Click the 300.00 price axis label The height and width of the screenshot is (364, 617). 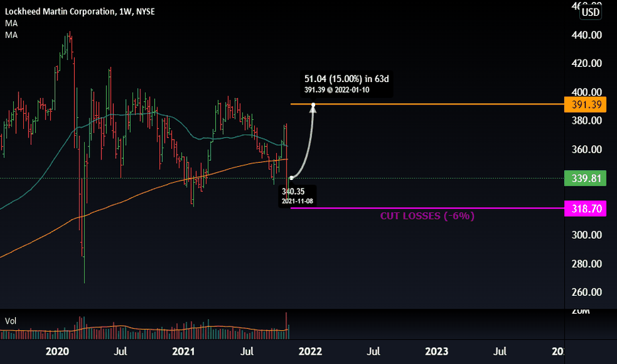[587, 235]
